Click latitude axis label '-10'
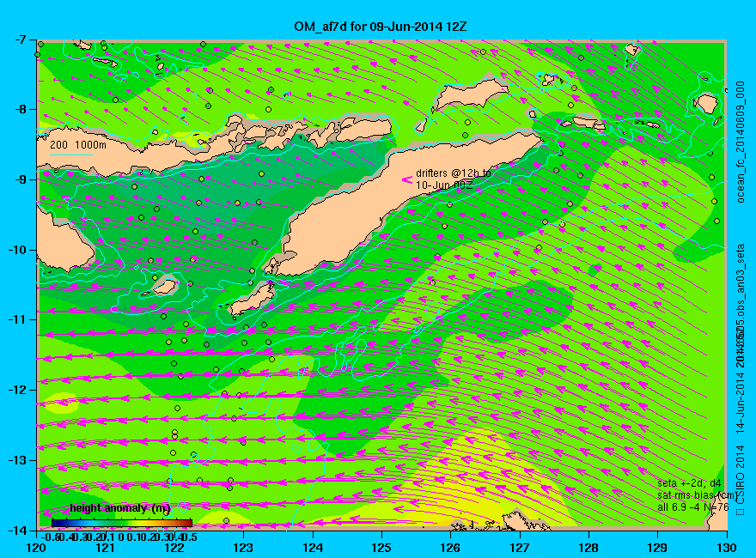Viewport: 756px width, 558px height. click(18, 250)
